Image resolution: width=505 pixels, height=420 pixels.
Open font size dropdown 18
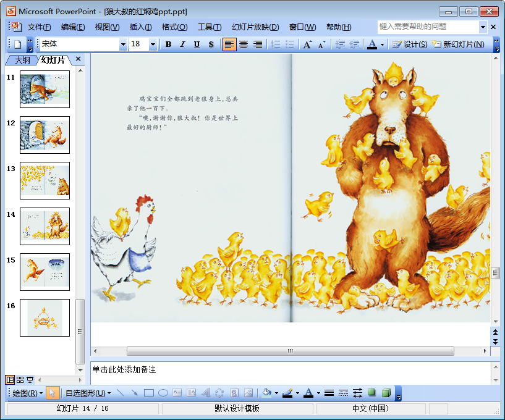pyautogui.click(x=153, y=44)
